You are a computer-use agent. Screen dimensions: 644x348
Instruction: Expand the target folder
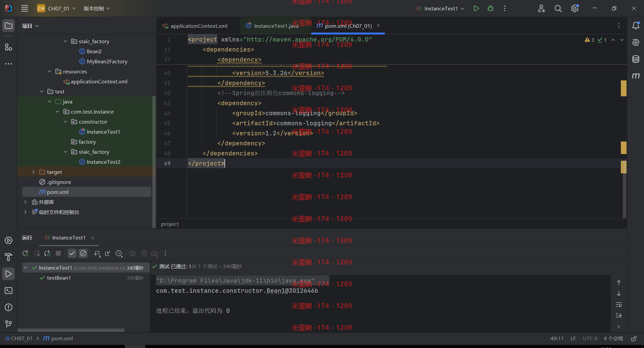(x=33, y=172)
